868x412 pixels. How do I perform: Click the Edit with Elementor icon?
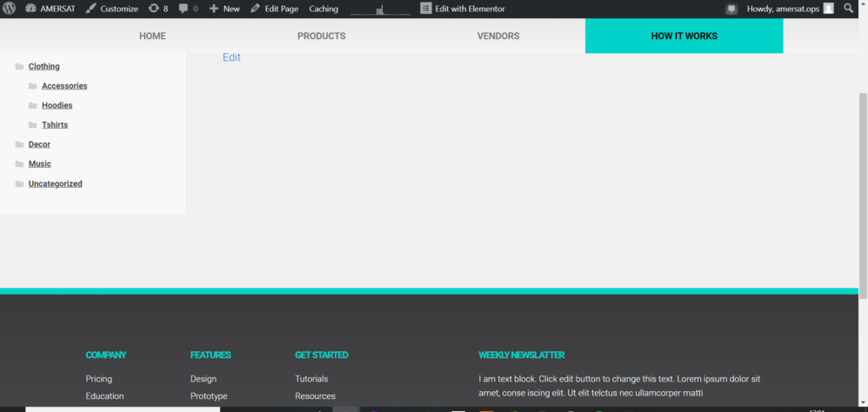(x=425, y=9)
